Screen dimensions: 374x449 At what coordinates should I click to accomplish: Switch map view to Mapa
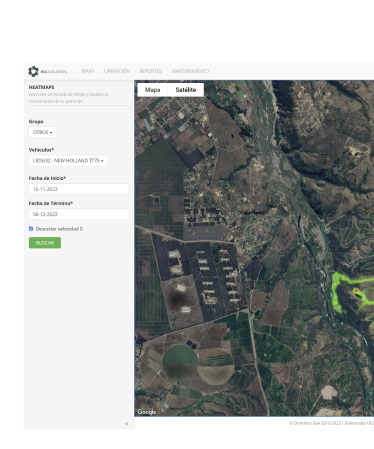[152, 90]
